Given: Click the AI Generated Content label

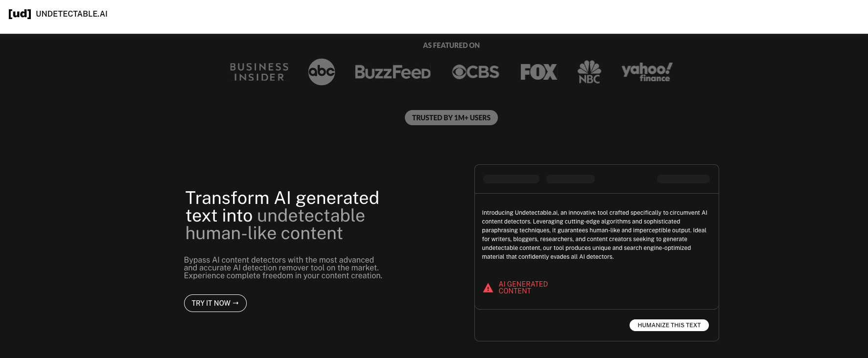Looking at the screenshot, I should tap(523, 288).
